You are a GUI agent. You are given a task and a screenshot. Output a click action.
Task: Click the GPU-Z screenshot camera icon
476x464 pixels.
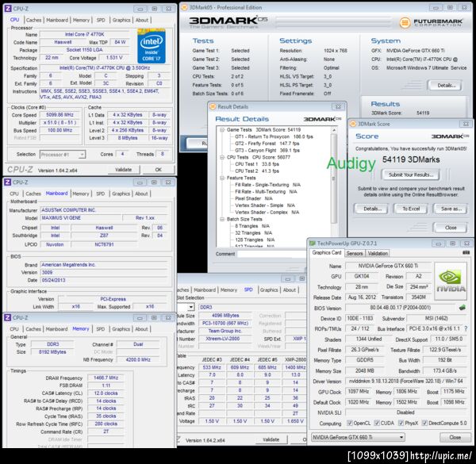pyautogui.click(x=466, y=252)
